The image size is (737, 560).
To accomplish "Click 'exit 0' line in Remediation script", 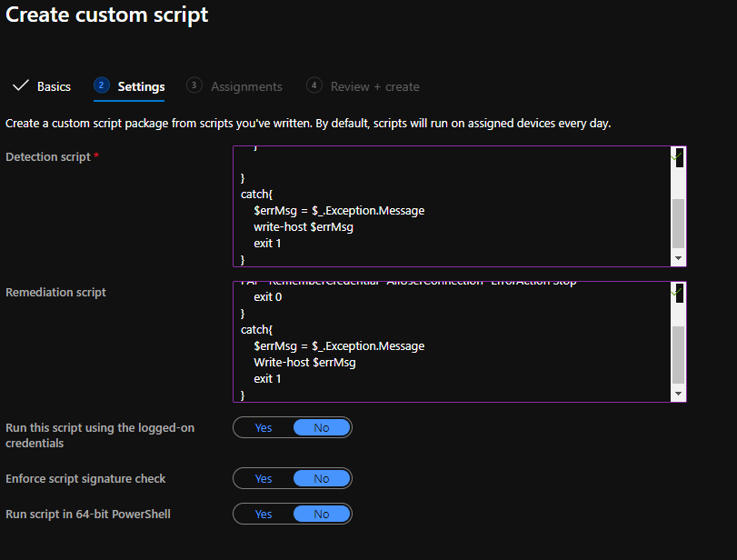I will (x=268, y=297).
